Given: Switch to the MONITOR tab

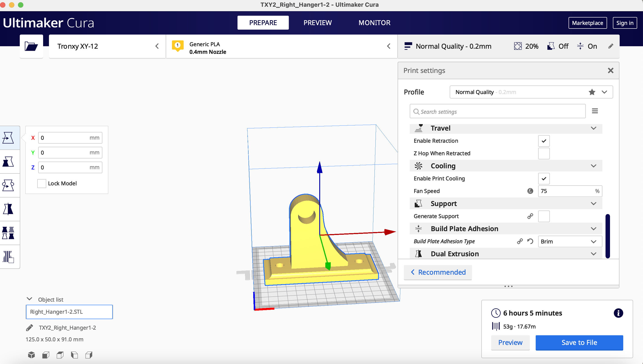Looking at the screenshot, I should (x=374, y=22).
